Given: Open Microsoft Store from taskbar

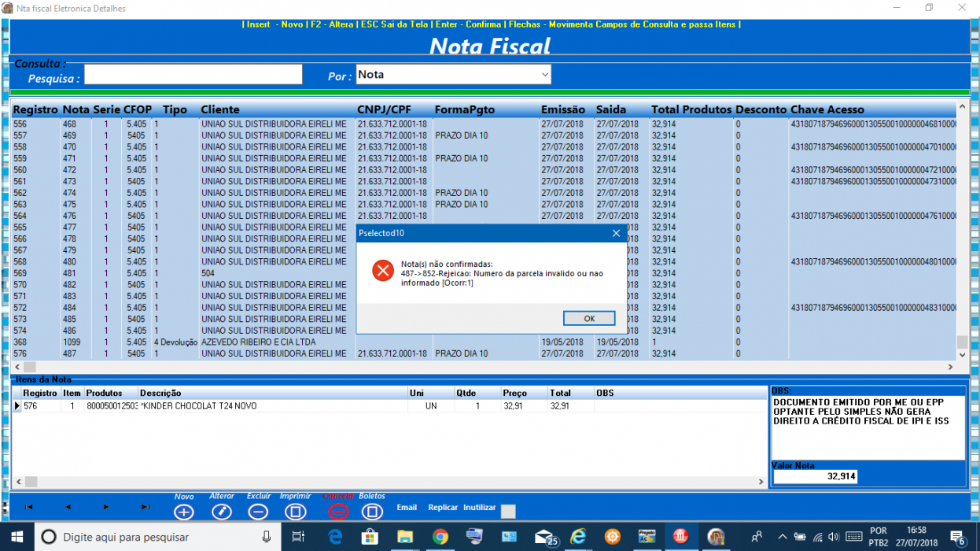Looking at the screenshot, I should (370, 536).
